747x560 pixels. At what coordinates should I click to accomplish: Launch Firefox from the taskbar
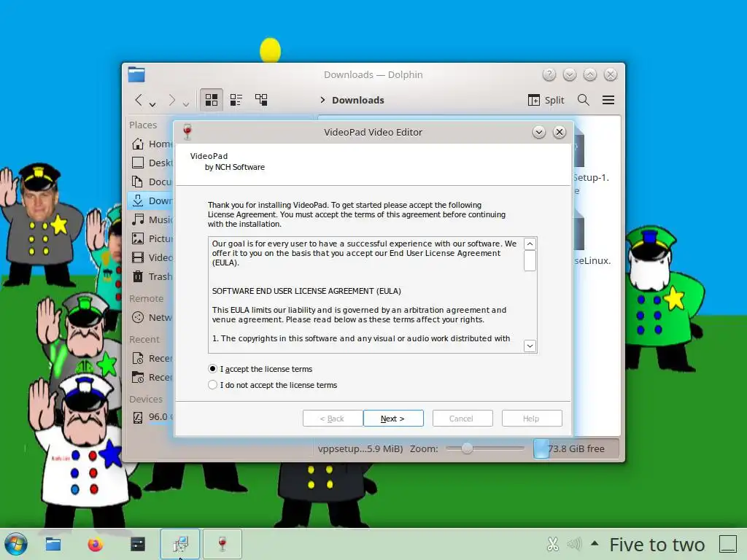(96, 544)
